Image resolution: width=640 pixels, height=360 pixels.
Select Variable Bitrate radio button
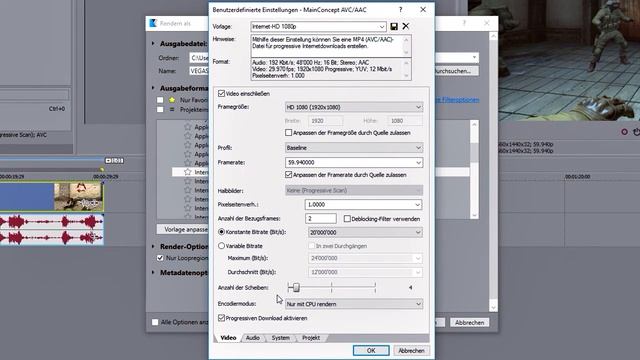click(221, 246)
